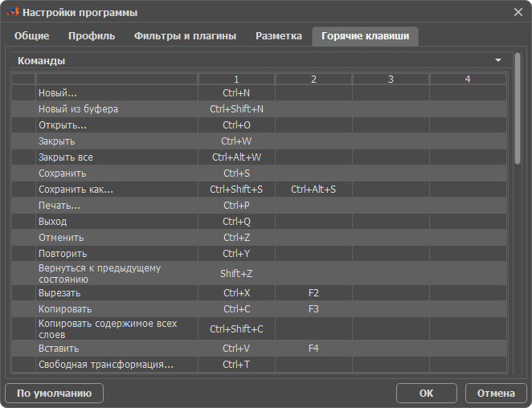Select the Закрыть command name
This screenshot has height=408, width=532.
pyautogui.click(x=117, y=141)
